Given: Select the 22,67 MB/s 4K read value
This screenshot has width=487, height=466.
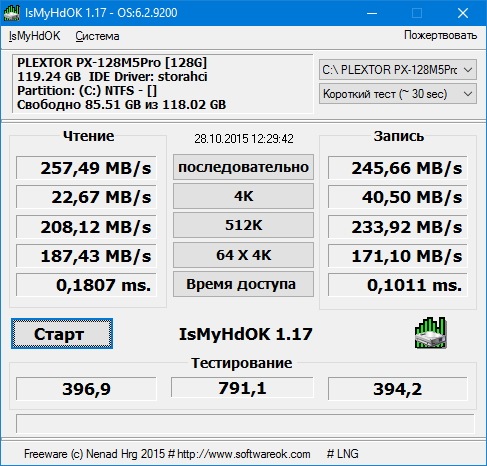Looking at the screenshot, I should tap(86, 197).
